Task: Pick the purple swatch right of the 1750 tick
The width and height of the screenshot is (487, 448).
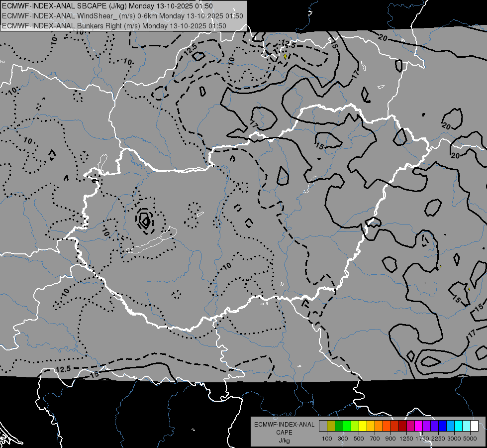Action: [426, 426]
